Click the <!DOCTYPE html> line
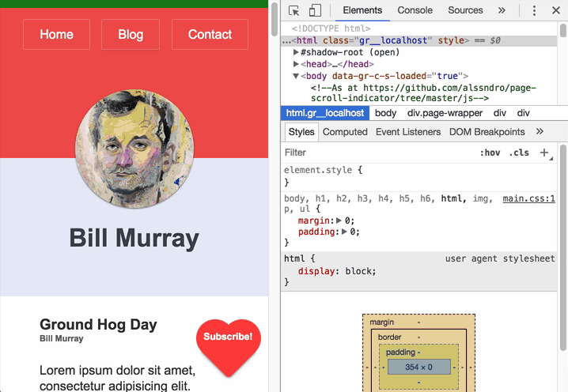This screenshot has height=392, width=568. [331, 28]
